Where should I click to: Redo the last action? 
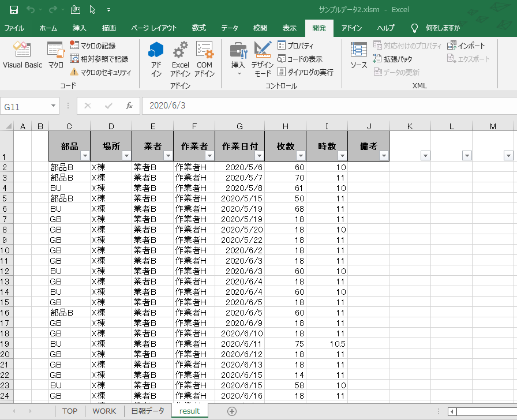[x=53, y=10]
